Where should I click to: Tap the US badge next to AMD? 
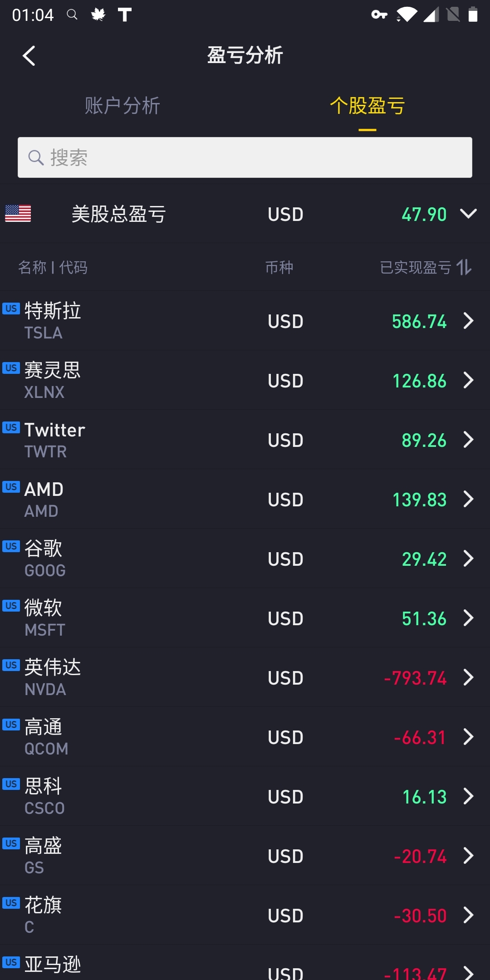pyautogui.click(x=11, y=487)
